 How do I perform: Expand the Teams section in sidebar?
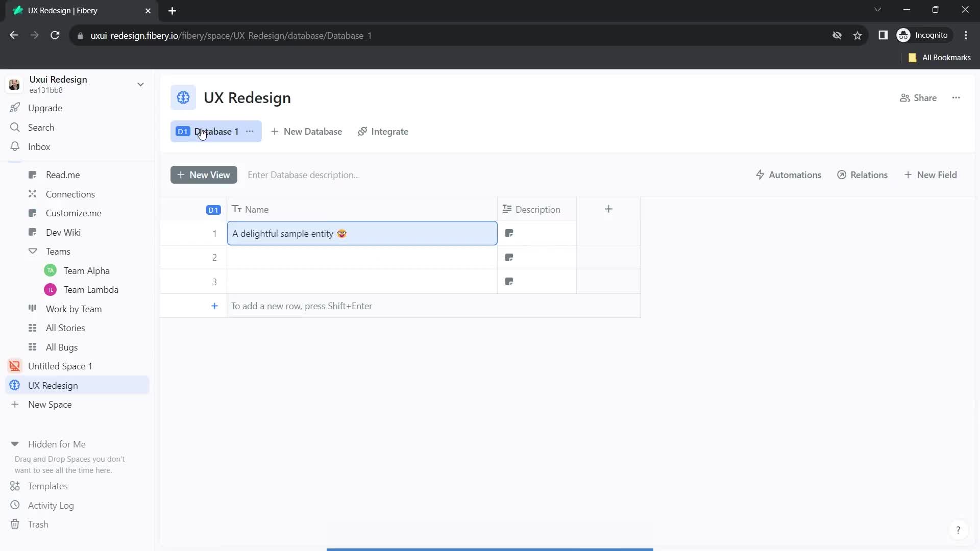pos(32,251)
